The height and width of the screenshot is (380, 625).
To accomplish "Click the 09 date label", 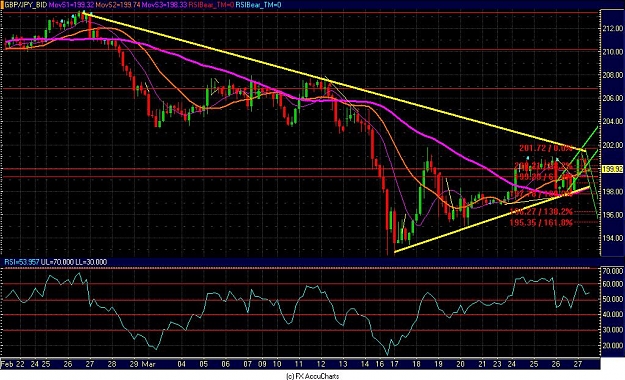I will click(262, 364).
